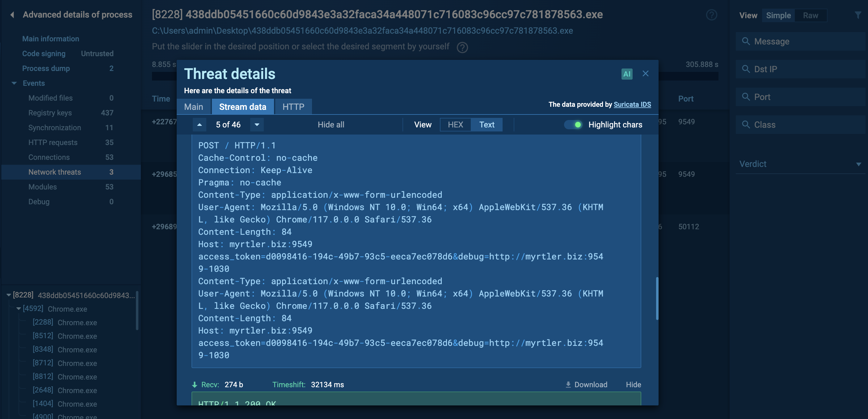The image size is (868, 419).
Task: Click the Time column header
Action: tap(161, 99)
